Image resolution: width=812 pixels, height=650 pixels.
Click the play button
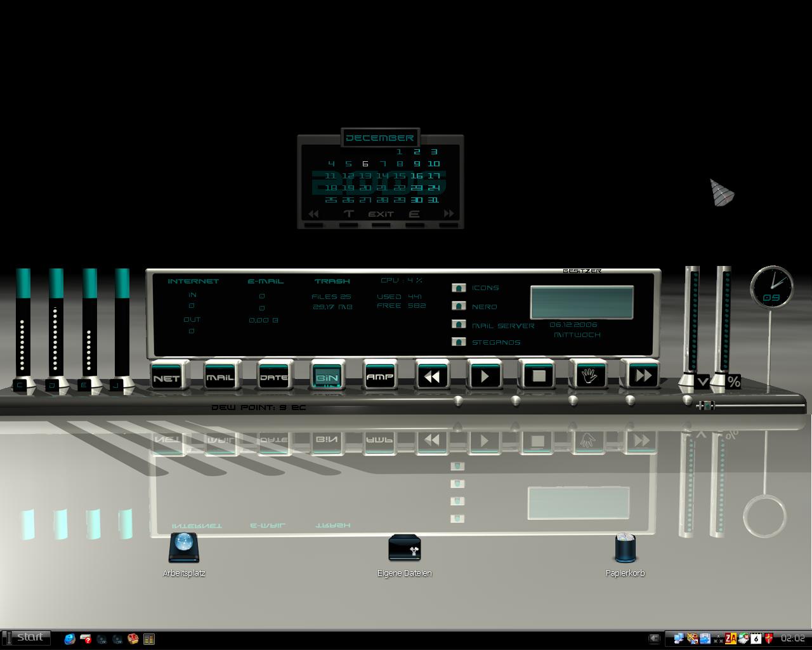tap(484, 376)
